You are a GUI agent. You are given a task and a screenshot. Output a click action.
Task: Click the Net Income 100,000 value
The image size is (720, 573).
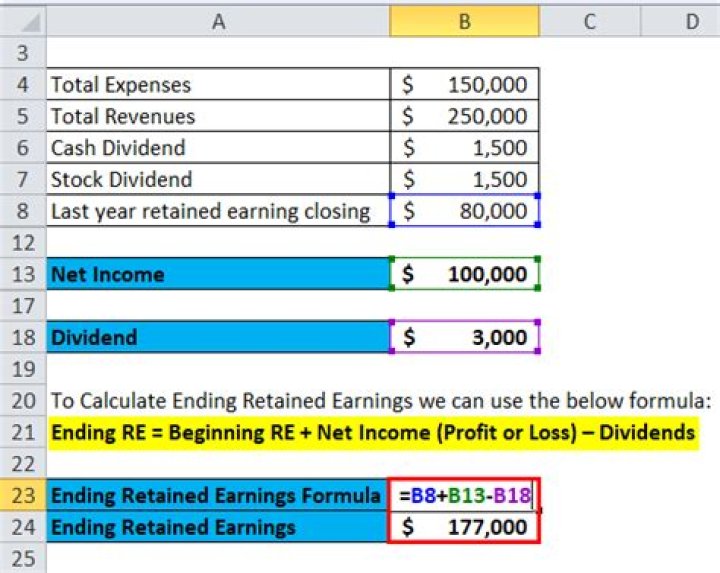pyautogui.click(x=464, y=274)
